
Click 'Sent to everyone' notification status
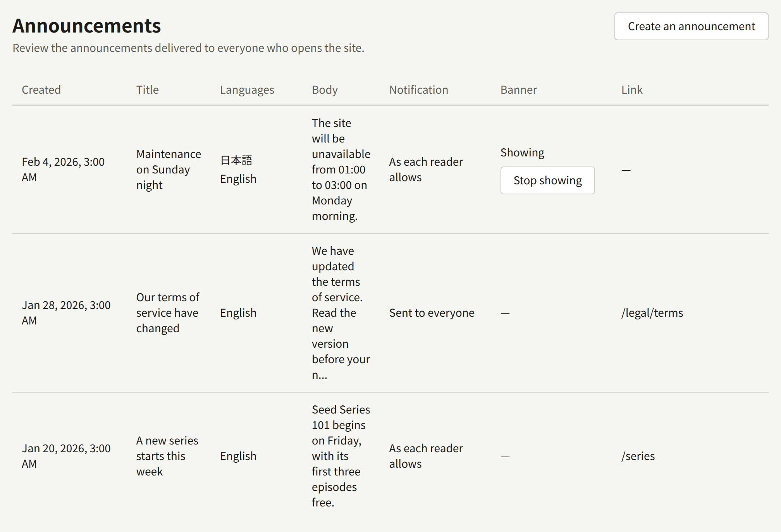point(432,313)
